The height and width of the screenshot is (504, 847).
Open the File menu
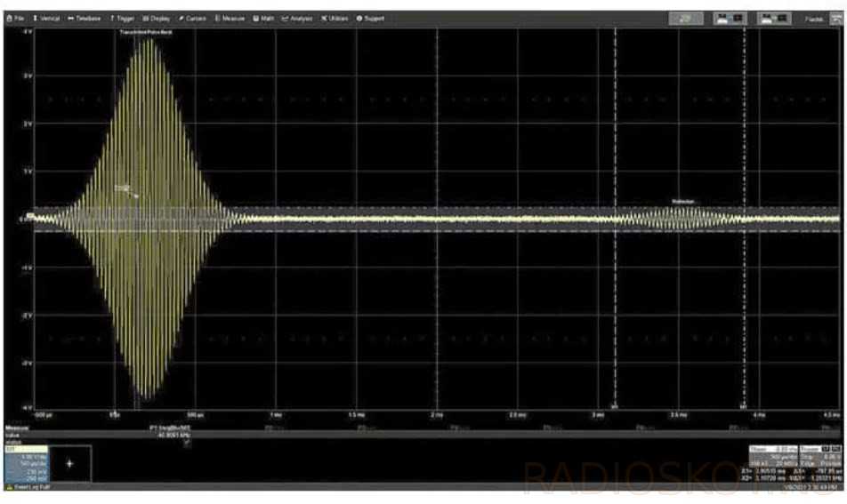tap(16, 18)
